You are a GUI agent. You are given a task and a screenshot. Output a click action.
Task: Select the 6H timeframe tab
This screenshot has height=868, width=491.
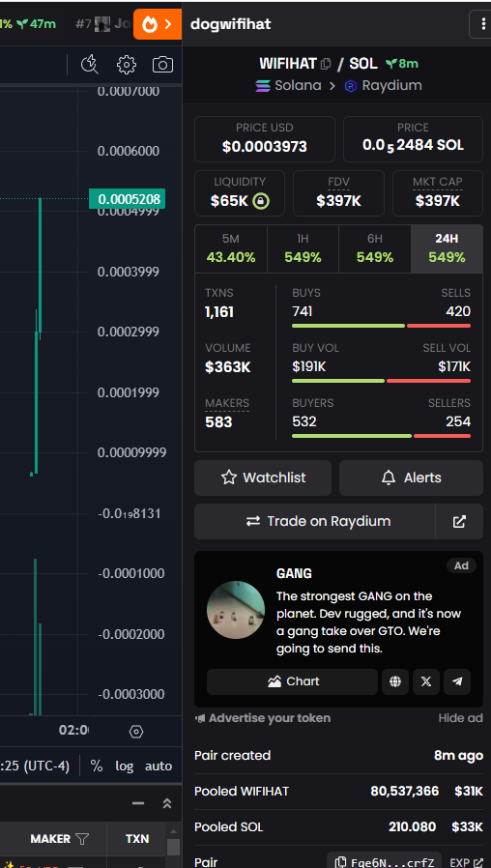375,248
